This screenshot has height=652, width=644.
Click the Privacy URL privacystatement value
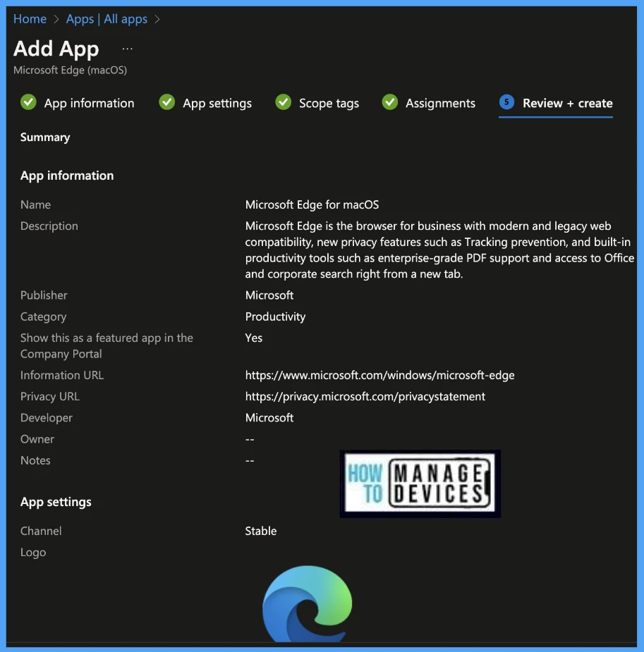point(365,396)
